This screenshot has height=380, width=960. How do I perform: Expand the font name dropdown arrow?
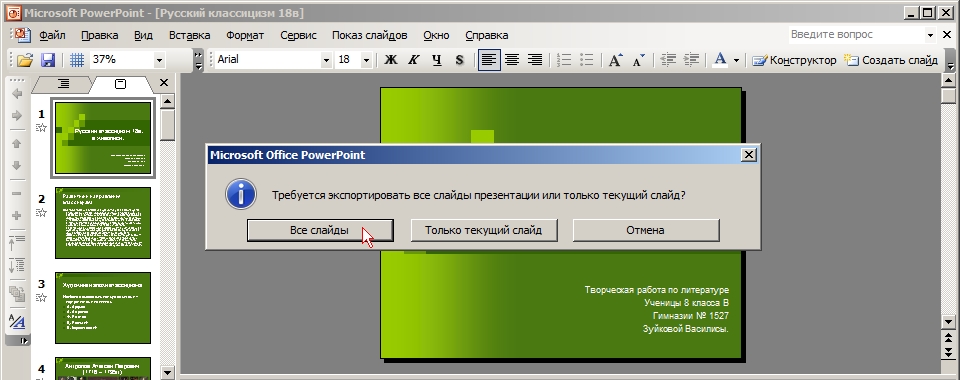(326, 60)
